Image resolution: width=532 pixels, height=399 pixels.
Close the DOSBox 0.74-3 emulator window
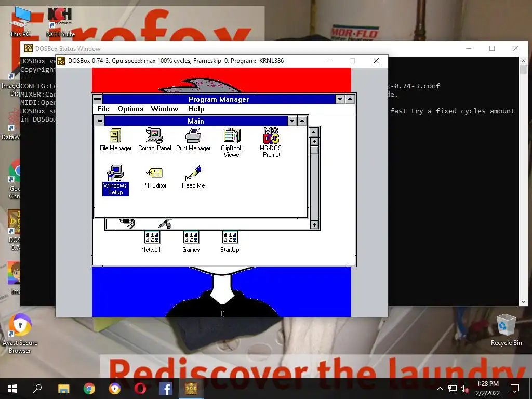pos(376,61)
